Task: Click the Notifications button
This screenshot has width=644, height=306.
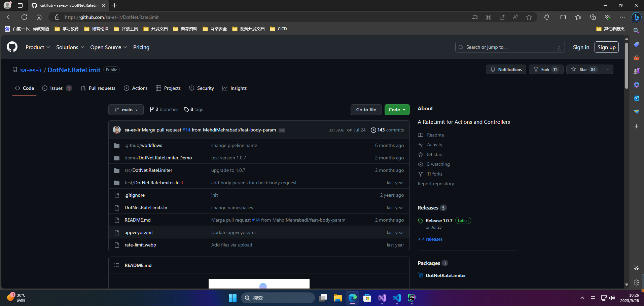Action: (x=506, y=70)
